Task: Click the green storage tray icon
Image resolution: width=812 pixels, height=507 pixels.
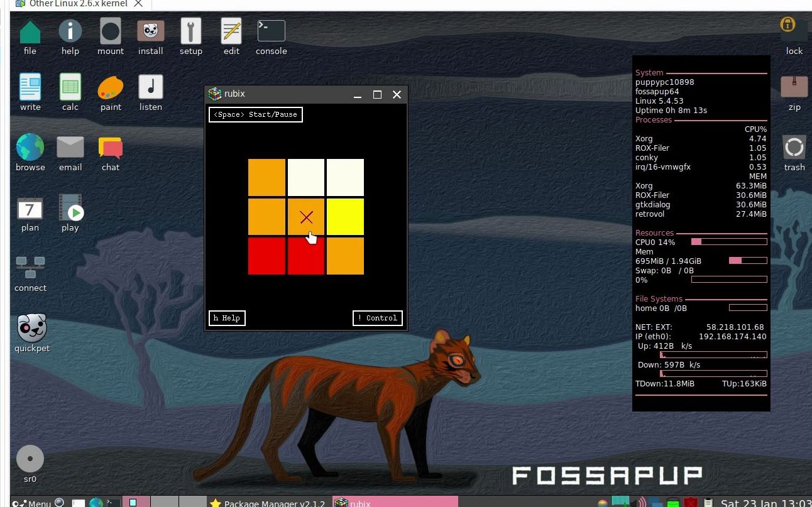Action: 673,503
